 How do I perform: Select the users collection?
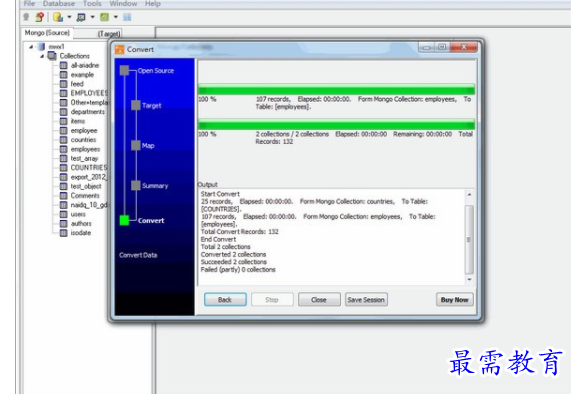(x=78, y=214)
